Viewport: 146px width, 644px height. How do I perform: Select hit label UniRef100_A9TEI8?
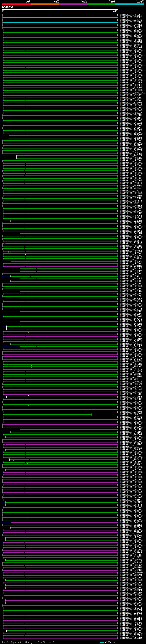131,201
